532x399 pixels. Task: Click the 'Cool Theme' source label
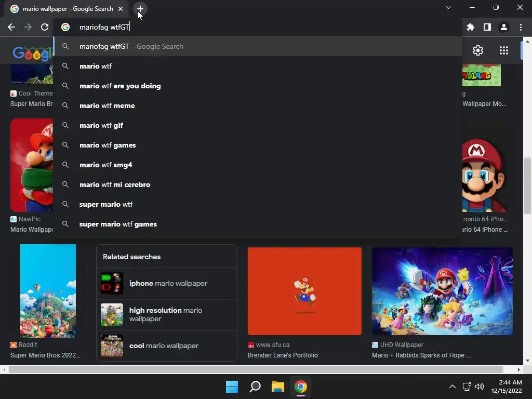pyautogui.click(x=36, y=94)
